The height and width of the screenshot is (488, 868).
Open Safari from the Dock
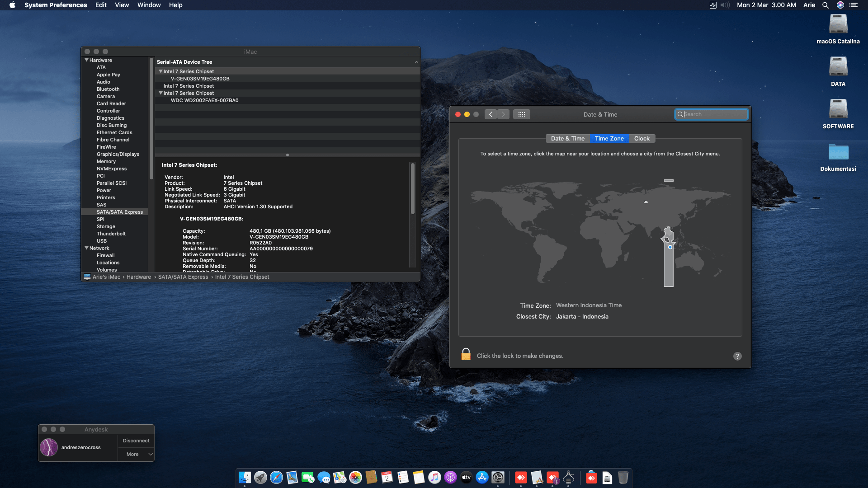tap(277, 477)
